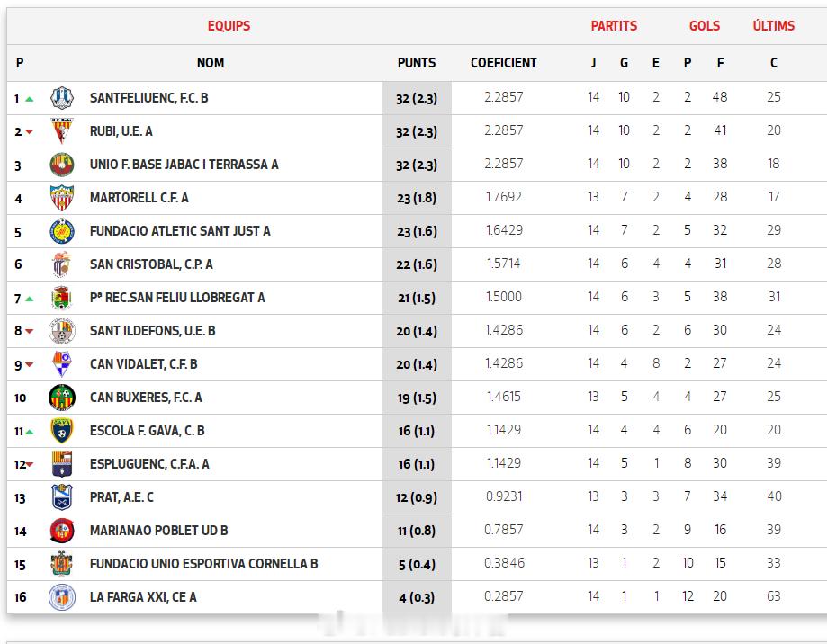Open SAN CRISTOBAL, C.P. A team link
The height and width of the screenshot is (644, 827).
(x=151, y=264)
